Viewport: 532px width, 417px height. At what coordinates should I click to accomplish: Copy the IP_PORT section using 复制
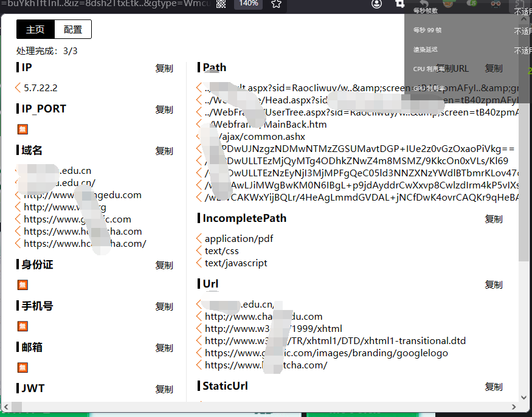(x=164, y=109)
